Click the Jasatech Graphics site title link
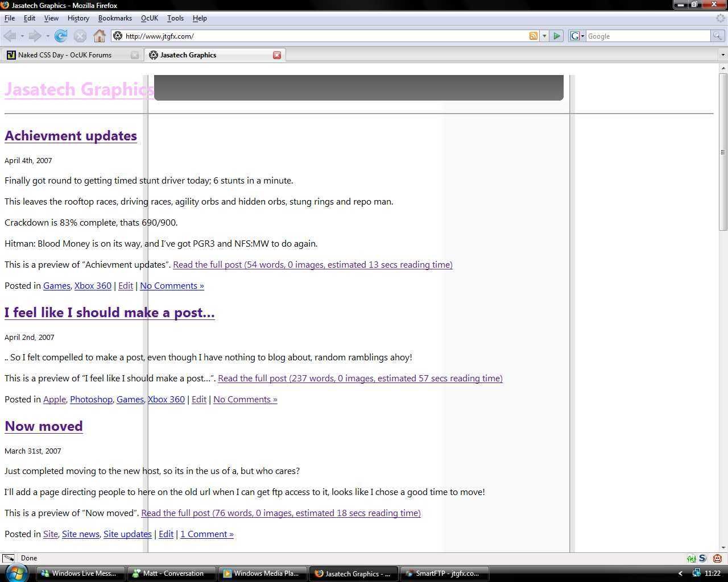The image size is (728, 582). pos(79,89)
